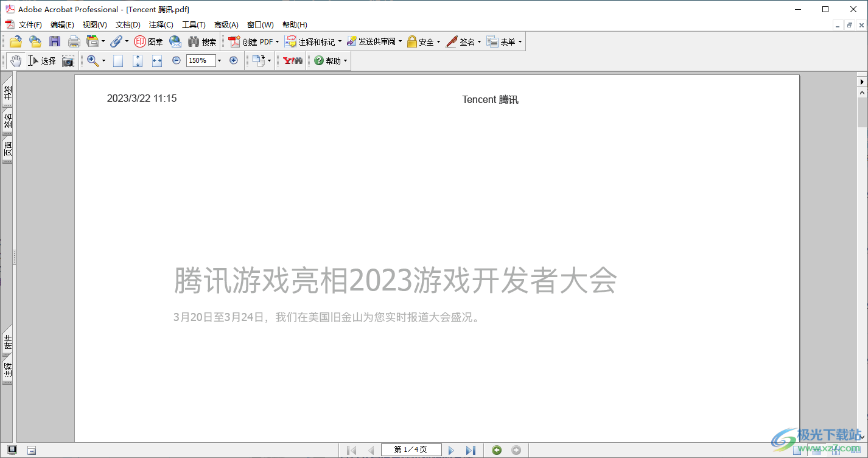Viewport: 868px width, 458px height.
Task: Open the 文档(D) menu
Action: [128, 25]
